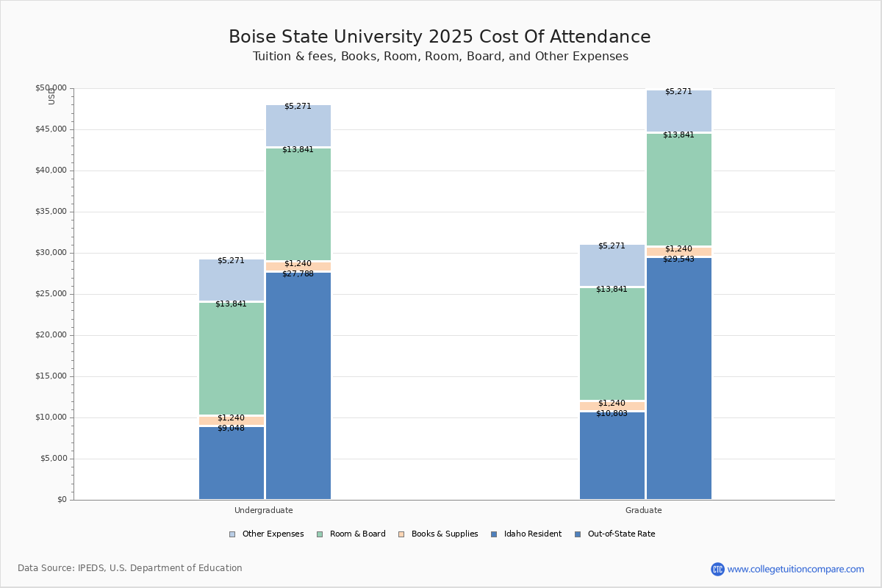The image size is (882, 588).
Task: Click the Idaho Resident legend color swatch
Action: (494, 534)
